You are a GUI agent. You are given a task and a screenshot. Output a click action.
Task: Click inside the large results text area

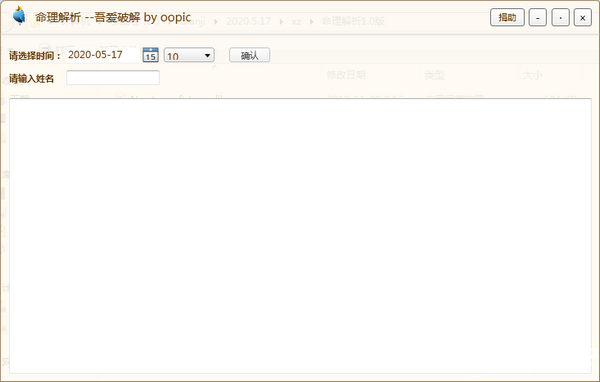click(300, 236)
